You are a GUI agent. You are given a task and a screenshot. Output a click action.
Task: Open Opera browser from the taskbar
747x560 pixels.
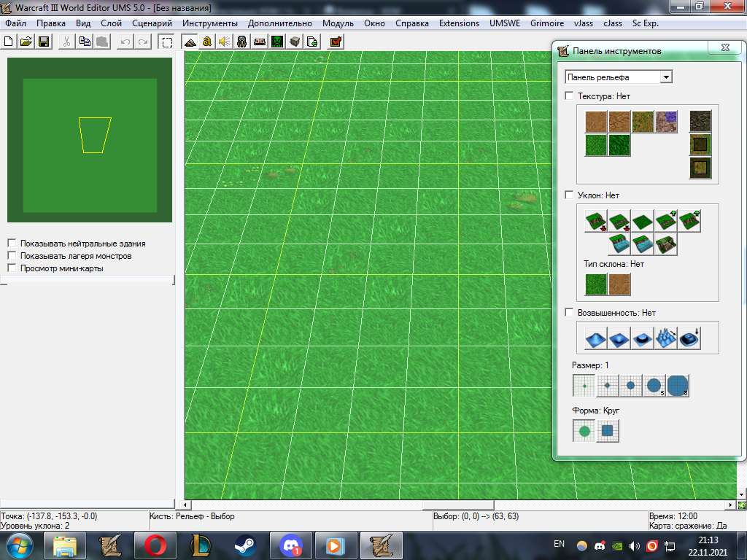[155, 545]
